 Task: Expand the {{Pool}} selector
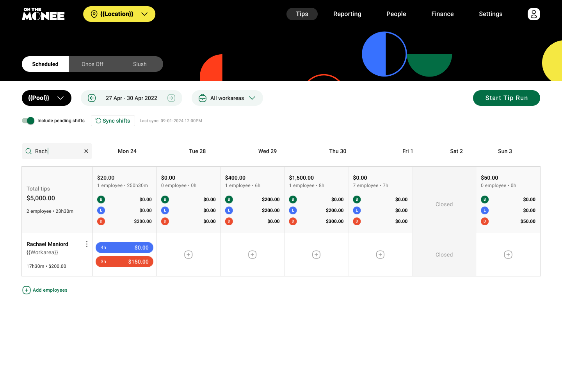click(x=46, y=98)
